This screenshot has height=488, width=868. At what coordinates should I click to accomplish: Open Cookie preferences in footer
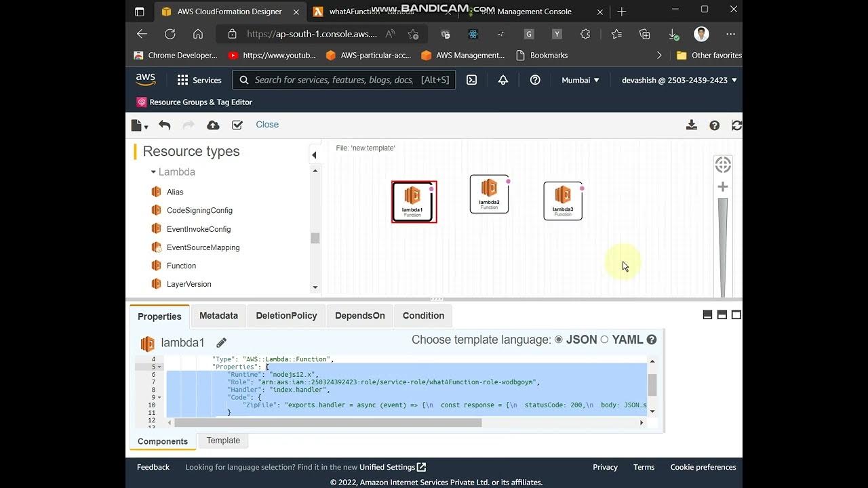703,467
